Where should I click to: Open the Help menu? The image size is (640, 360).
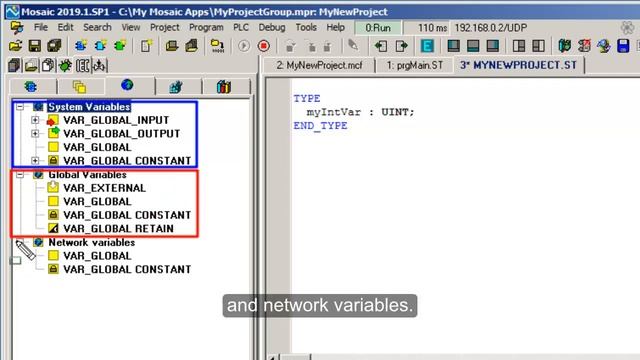click(336, 27)
